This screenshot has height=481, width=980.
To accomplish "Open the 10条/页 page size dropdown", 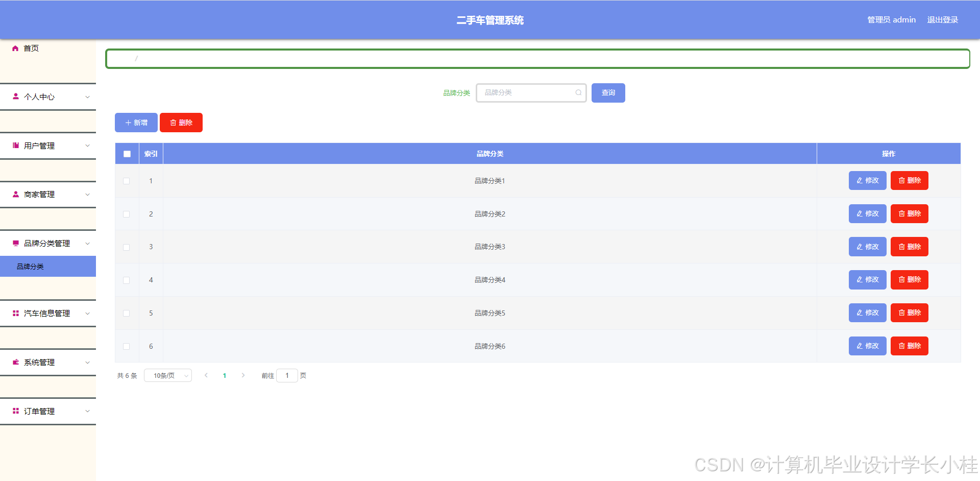I will coord(168,375).
